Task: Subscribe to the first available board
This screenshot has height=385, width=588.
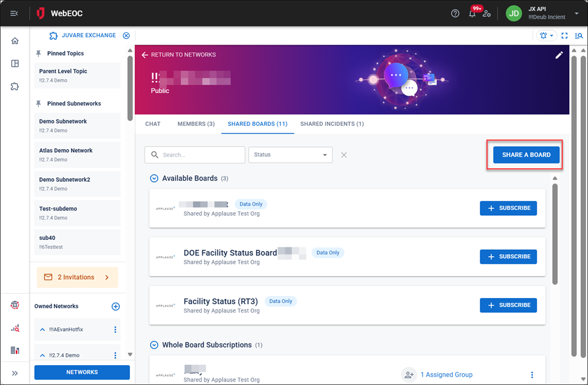Action: 508,208
